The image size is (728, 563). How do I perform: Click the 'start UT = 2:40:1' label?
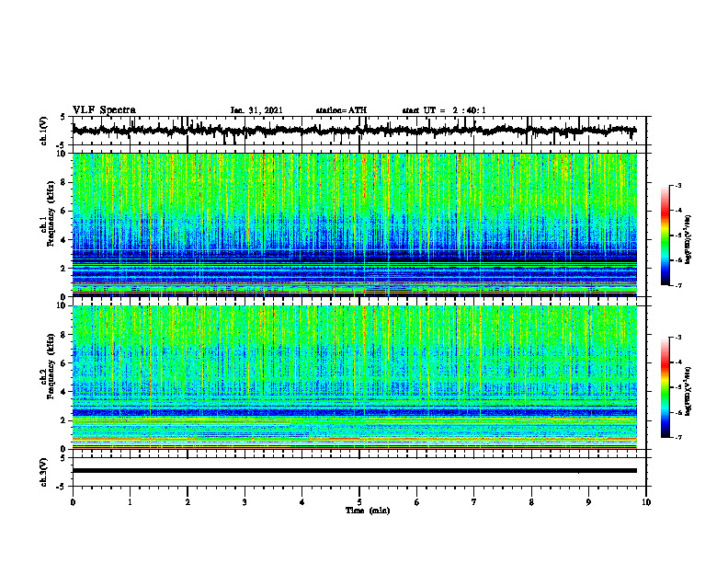point(444,110)
